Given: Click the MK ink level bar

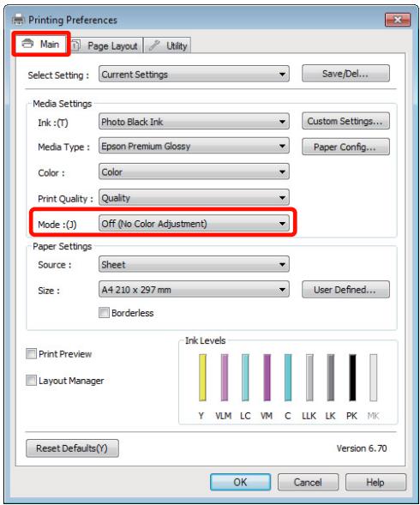Looking at the screenshot, I should click(x=374, y=377).
